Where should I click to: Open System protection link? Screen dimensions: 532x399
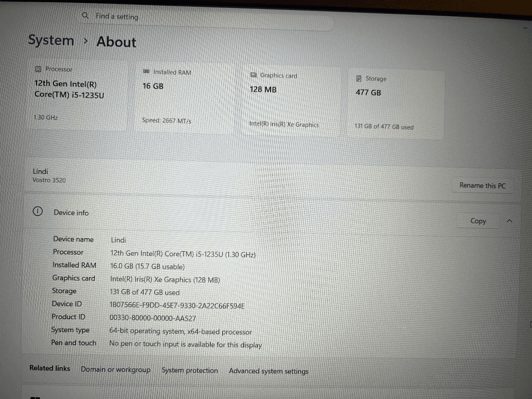(x=190, y=370)
